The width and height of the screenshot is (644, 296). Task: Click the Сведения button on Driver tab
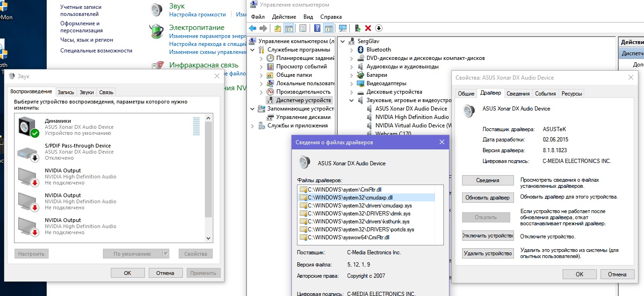click(488, 180)
